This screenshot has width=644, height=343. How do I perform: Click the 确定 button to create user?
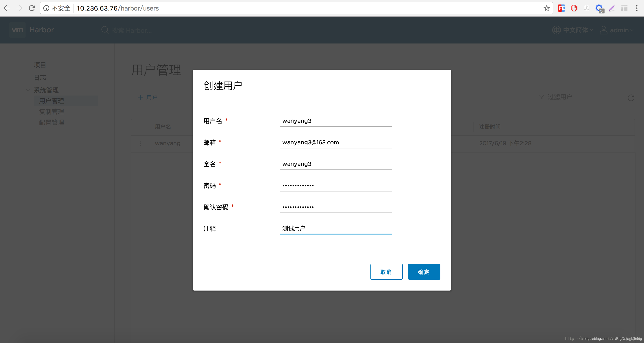click(424, 272)
